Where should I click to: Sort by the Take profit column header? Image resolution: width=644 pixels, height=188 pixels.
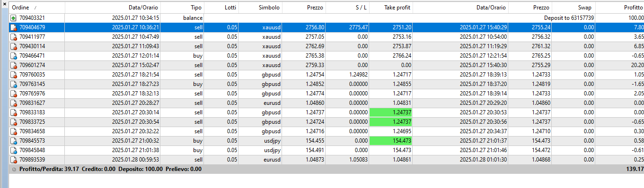point(391,8)
